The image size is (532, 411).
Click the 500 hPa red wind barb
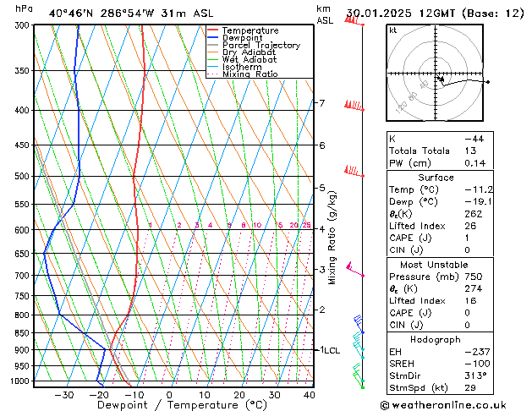click(x=354, y=171)
